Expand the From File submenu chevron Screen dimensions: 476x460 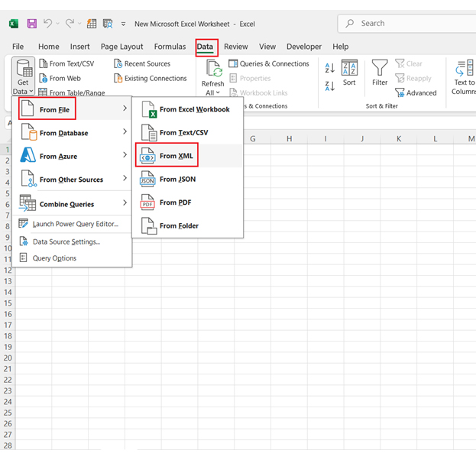point(125,108)
